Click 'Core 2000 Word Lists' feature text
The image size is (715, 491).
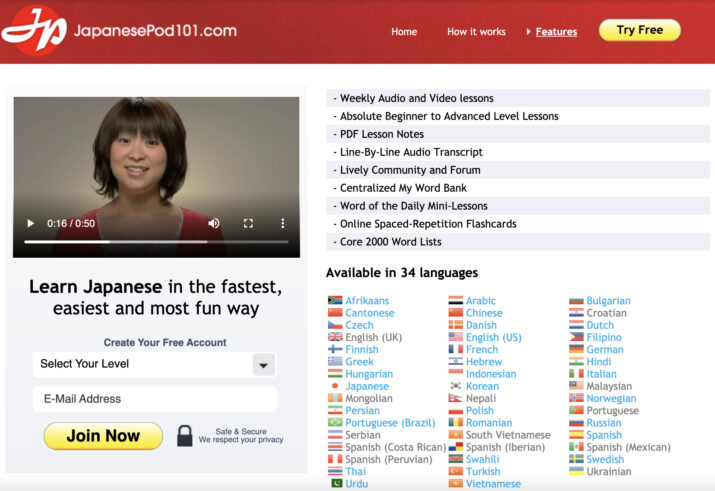tap(391, 242)
